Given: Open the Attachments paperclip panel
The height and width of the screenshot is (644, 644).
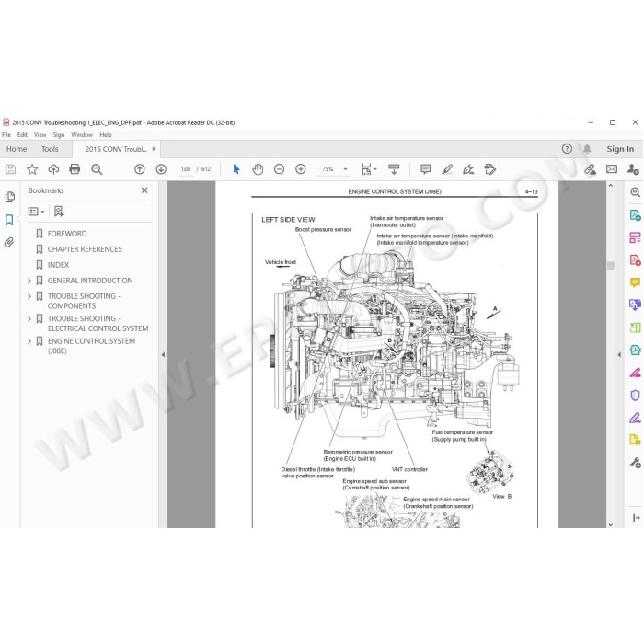Looking at the screenshot, I should pos(9,242).
